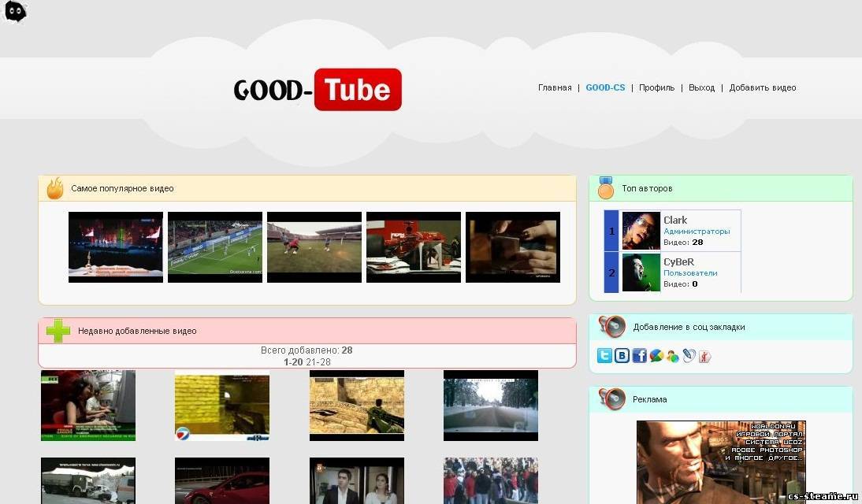Click rank number 2 beside CyBeR
Viewport: 862px width, 504px height.
[611, 272]
